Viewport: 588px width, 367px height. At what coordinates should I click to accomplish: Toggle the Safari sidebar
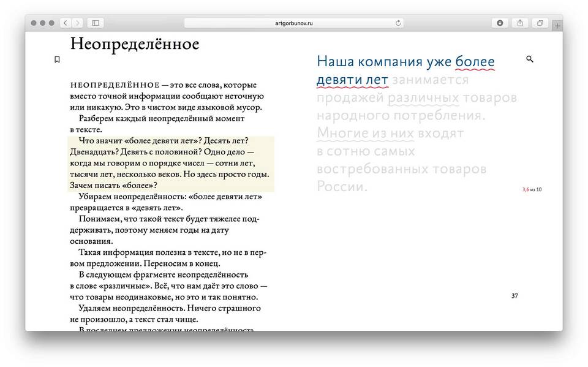[x=96, y=23]
